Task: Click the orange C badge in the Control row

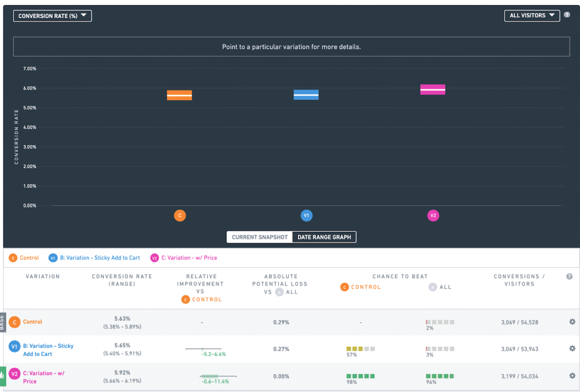Action: [14, 322]
